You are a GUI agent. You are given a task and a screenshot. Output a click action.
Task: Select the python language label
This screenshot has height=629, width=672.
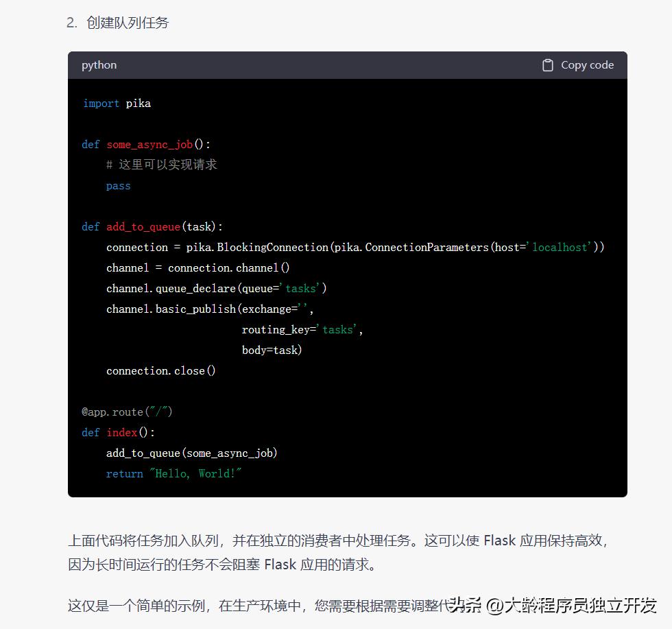99,64
